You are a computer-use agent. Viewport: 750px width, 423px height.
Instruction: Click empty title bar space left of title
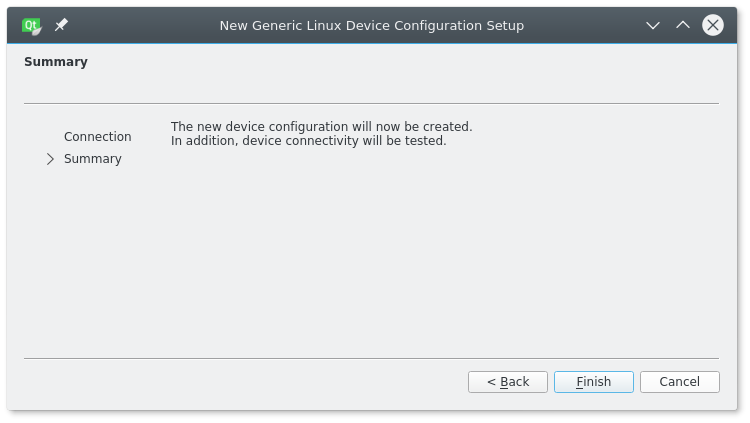pos(140,25)
